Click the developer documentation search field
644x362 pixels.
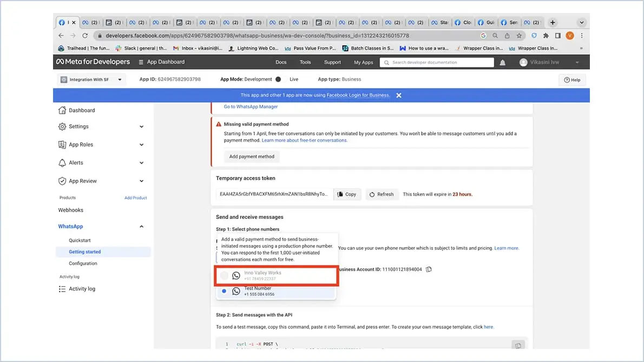[437, 62]
